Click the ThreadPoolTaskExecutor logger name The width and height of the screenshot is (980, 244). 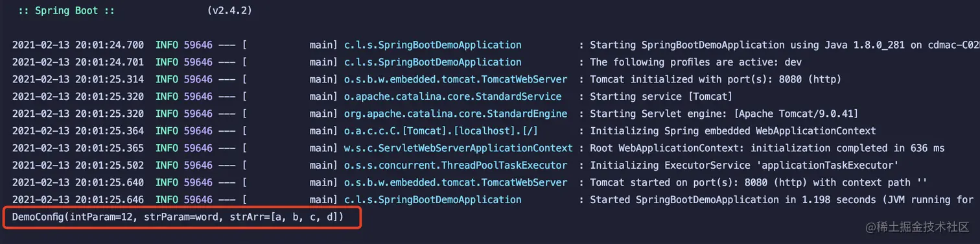click(456, 165)
